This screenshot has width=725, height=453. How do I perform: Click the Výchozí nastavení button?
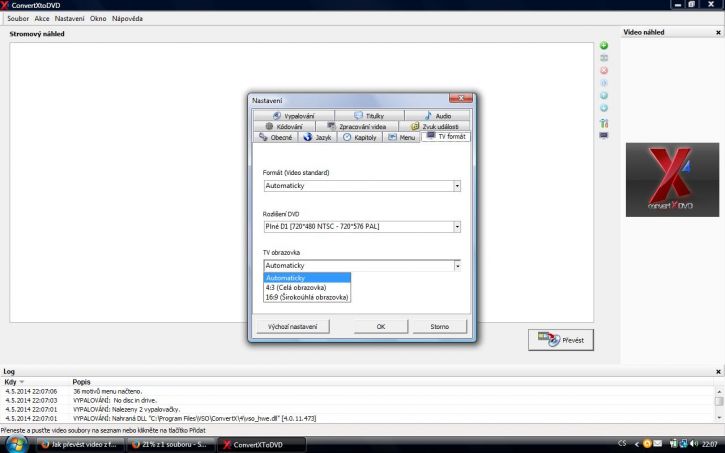293,326
